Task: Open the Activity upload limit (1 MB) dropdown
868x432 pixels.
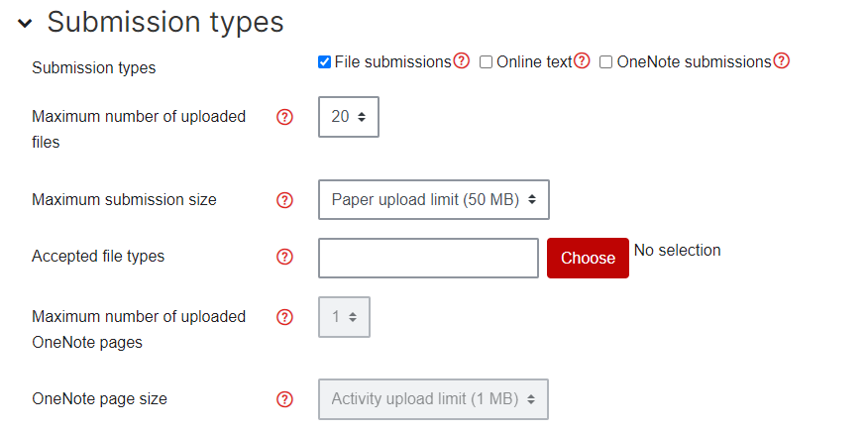Action: coord(433,399)
